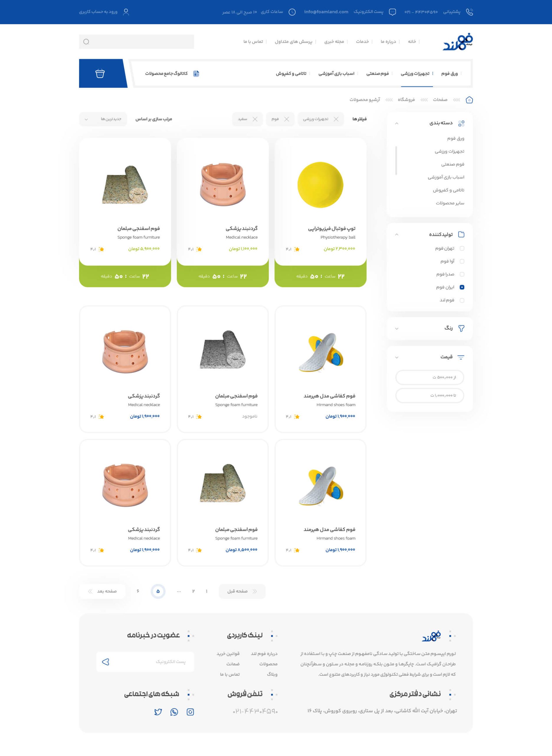Open the WhatsApp social link
Viewport: 552px width, 756px height.
pos(174,712)
